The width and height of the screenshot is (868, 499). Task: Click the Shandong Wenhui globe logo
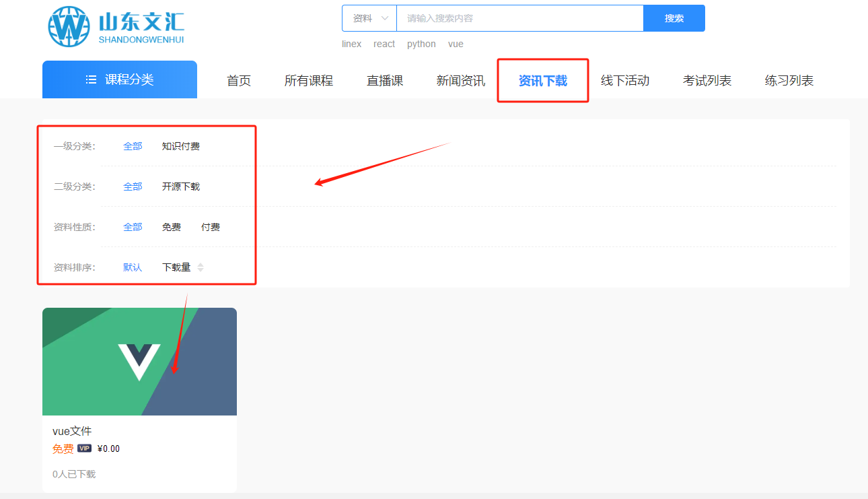[x=69, y=27]
